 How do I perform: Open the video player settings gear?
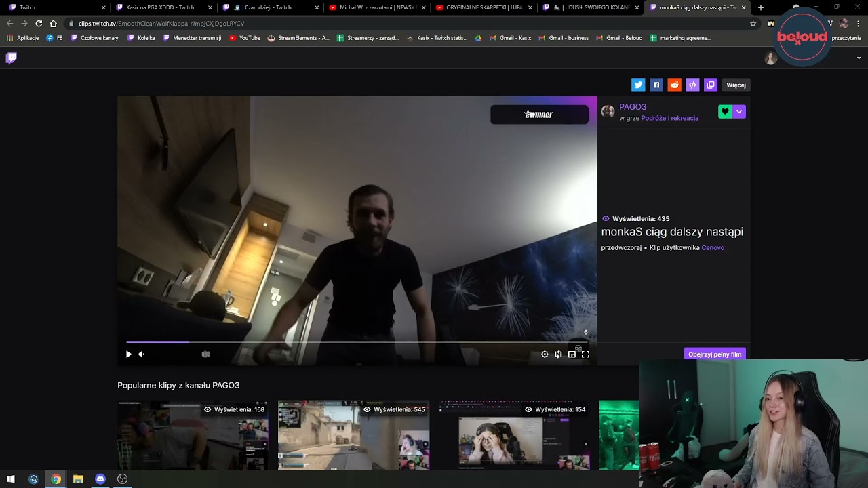545,354
